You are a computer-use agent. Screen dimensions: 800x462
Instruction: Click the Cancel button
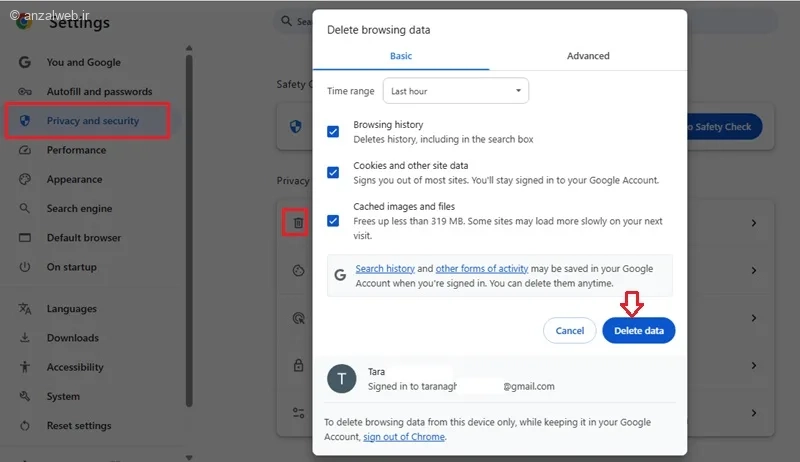[x=569, y=330]
